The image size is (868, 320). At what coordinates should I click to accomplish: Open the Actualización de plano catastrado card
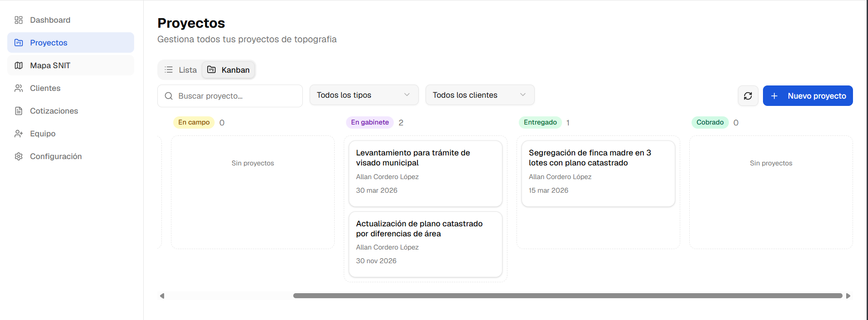425,244
